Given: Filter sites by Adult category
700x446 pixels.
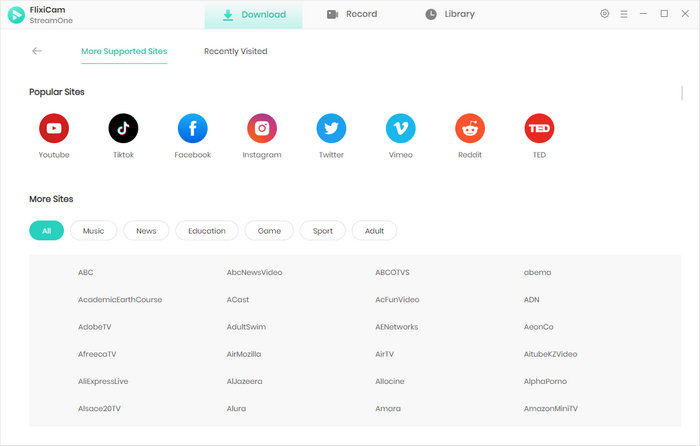Looking at the screenshot, I should pyautogui.click(x=374, y=231).
